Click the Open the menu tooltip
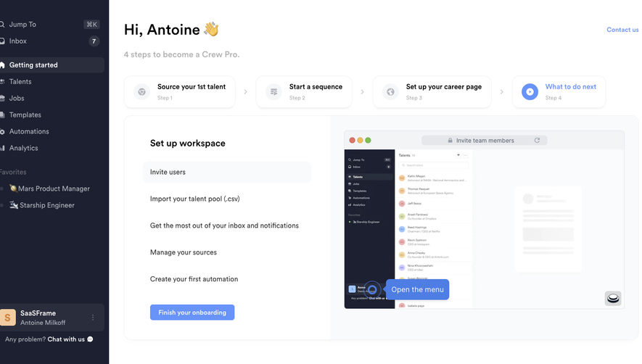The image size is (642, 364). pos(417,289)
